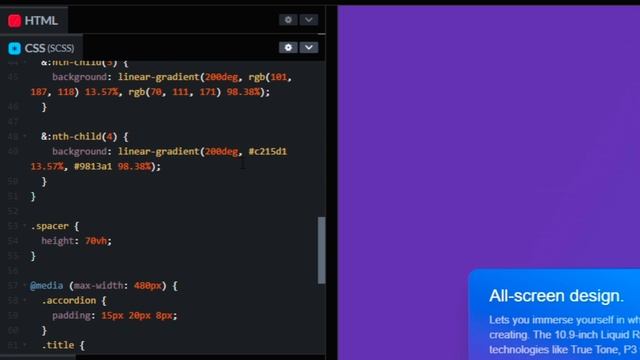Click the &:nth-child(4) selector line
The image size is (640, 360).
point(84,136)
